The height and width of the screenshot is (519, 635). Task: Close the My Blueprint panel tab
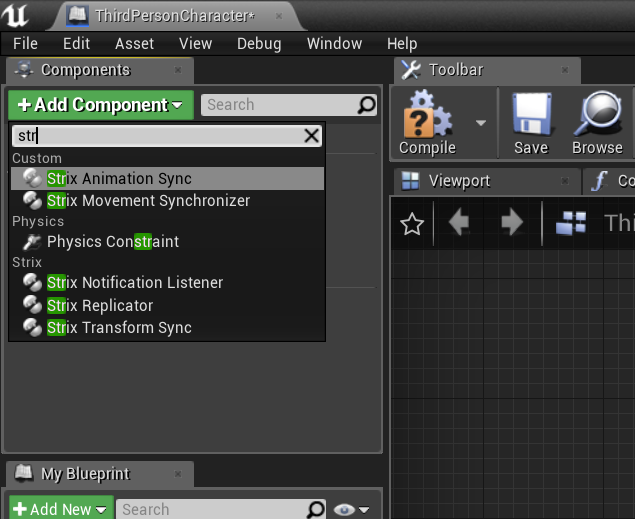tap(178, 474)
